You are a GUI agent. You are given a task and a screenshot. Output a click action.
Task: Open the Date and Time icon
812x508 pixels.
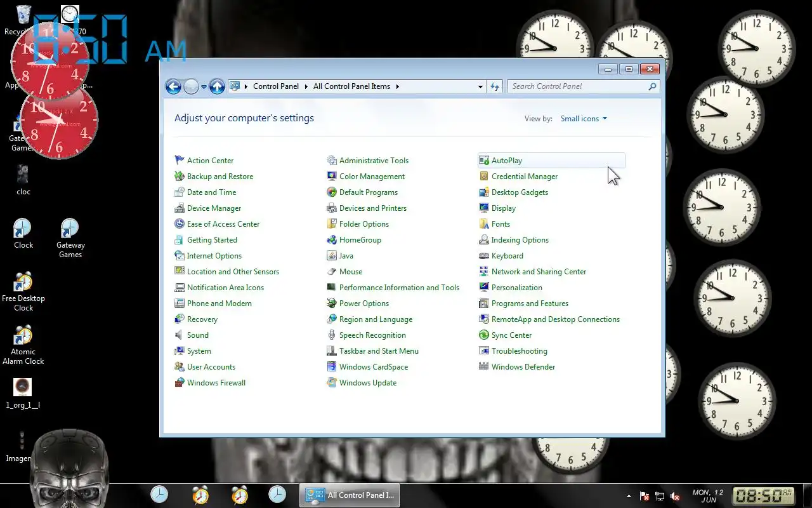click(180, 192)
